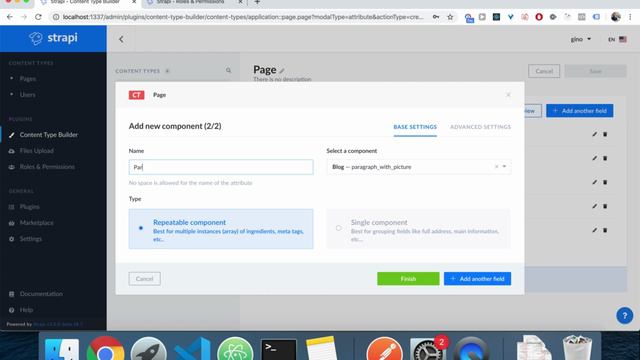
Task: Click the browser back arrow
Action: click(x=10, y=17)
